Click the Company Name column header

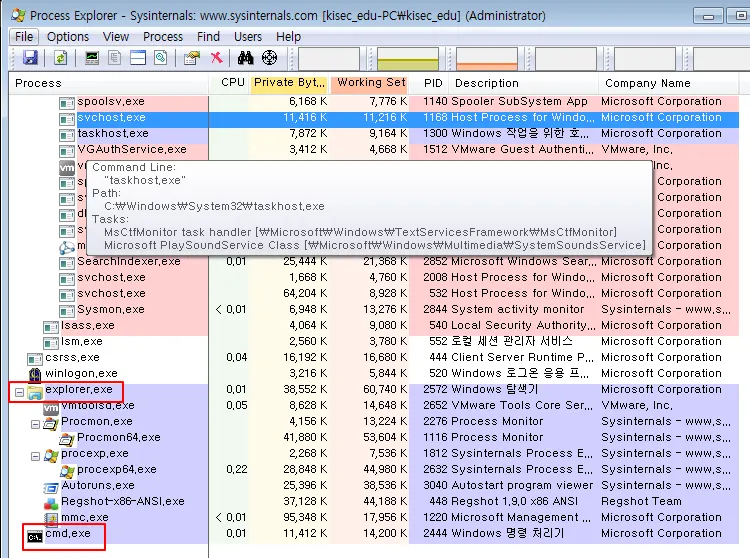pyautogui.click(x=648, y=83)
